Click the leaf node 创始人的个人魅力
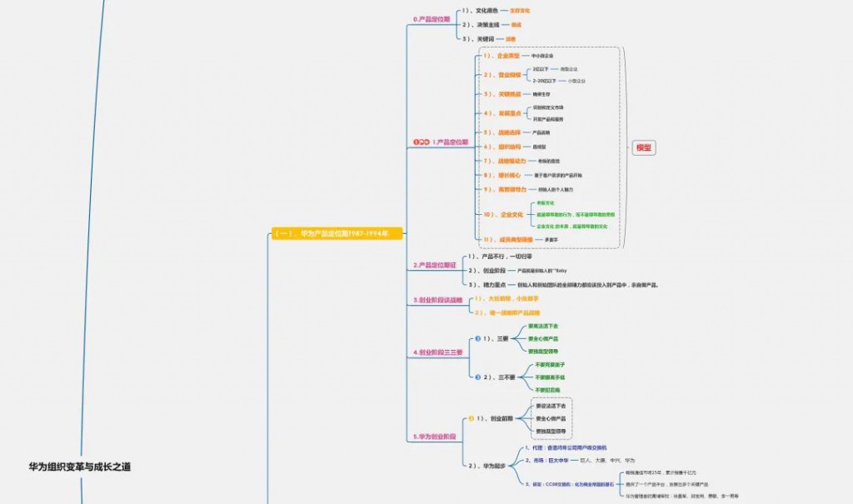The image size is (853, 504). coord(556,189)
